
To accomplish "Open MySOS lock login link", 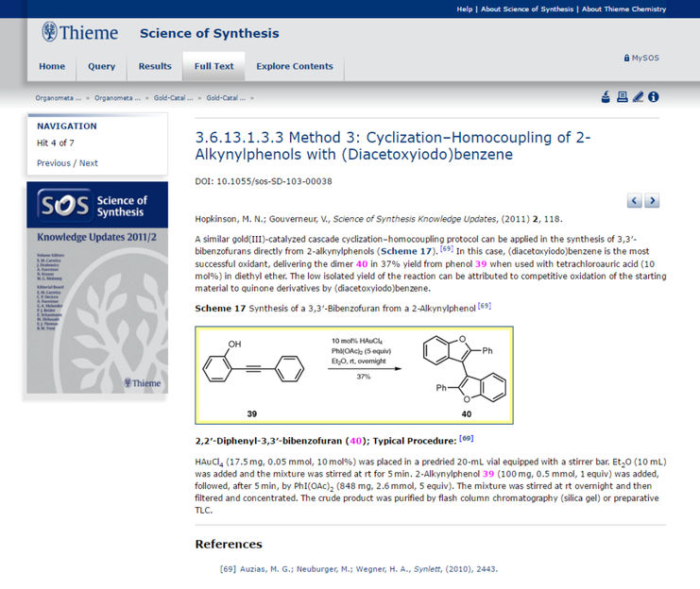I will point(641,58).
